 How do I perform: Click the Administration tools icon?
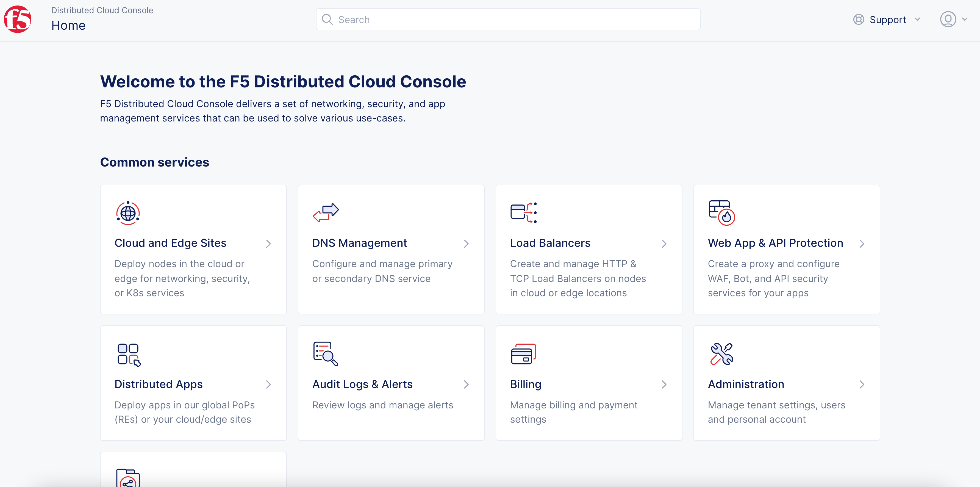pyautogui.click(x=722, y=354)
